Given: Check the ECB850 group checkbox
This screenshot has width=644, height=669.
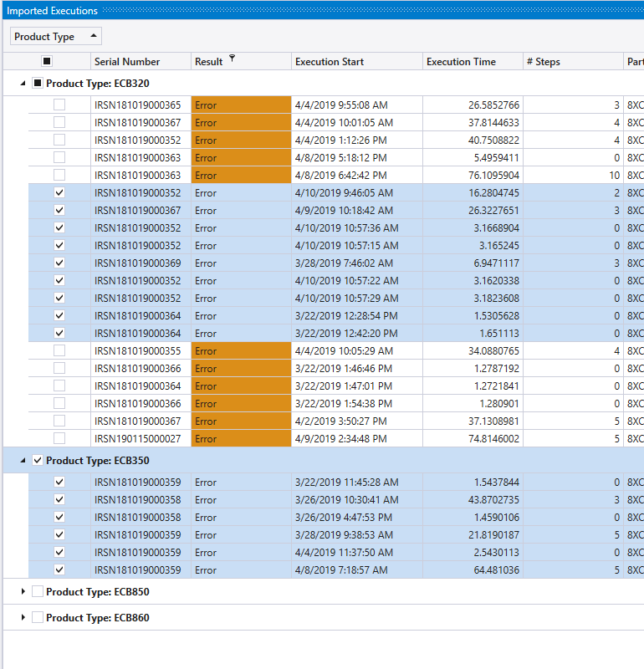Looking at the screenshot, I should (x=38, y=591).
